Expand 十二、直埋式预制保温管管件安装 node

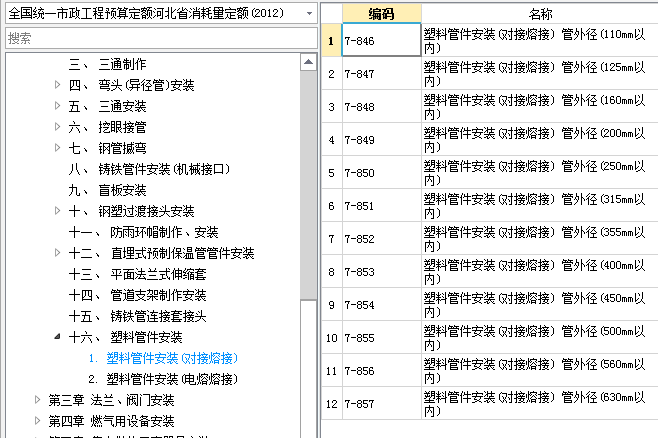coord(57,253)
